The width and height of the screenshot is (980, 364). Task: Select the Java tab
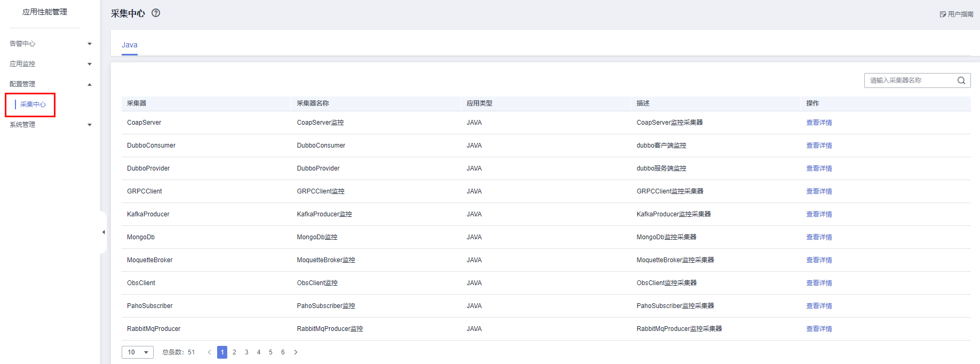click(x=130, y=45)
